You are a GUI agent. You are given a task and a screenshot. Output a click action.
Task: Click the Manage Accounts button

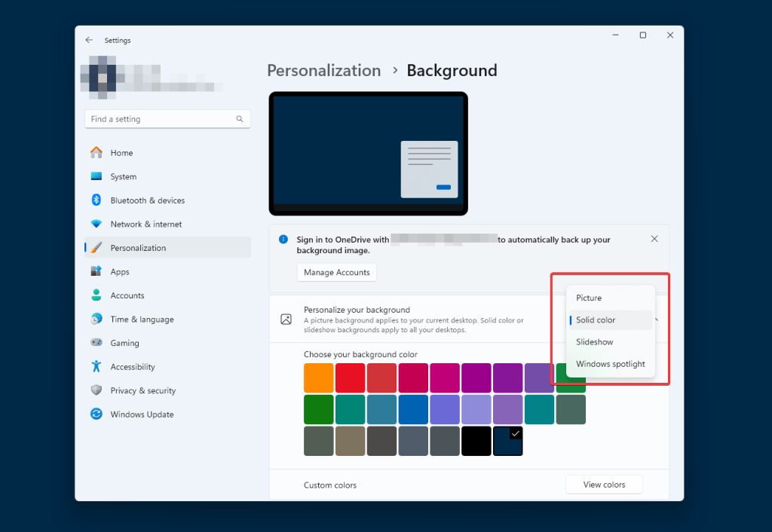pos(336,272)
